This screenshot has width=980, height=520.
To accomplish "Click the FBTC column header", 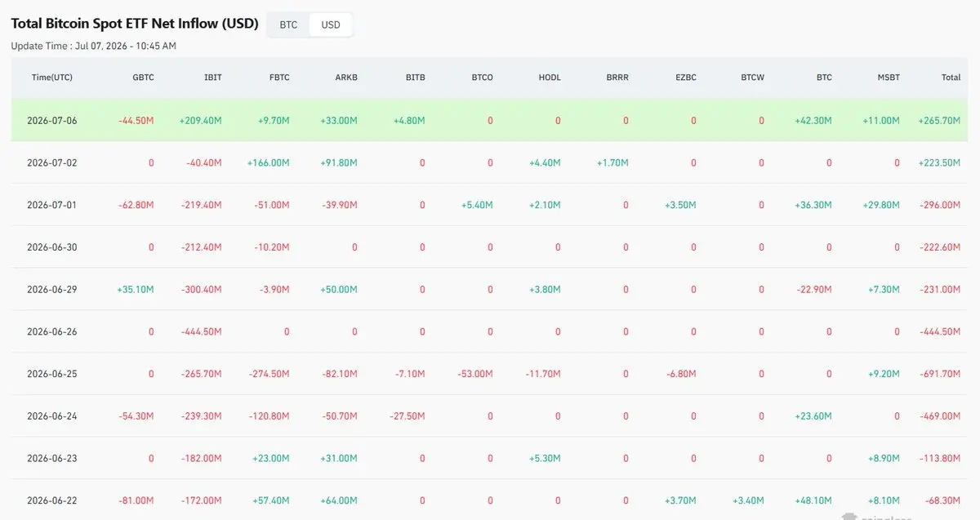I will pyautogui.click(x=279, y=78).
